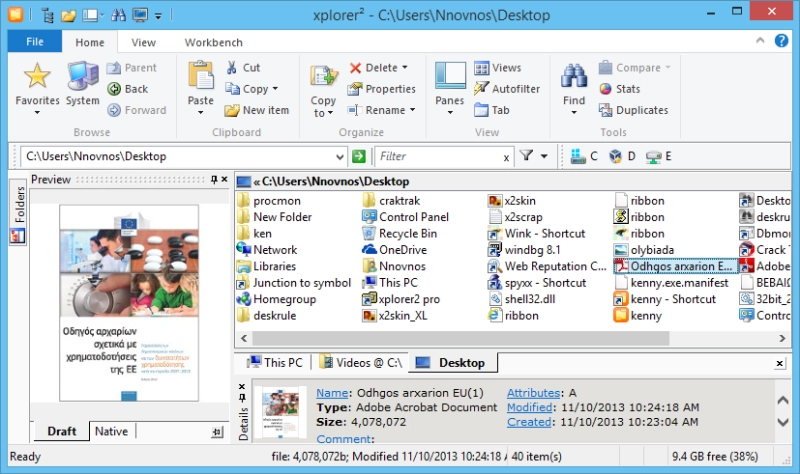800x474 pixels.
Task: Open the Find dropdown arrow
Action: pyautogui.click(x=574, y=112)
